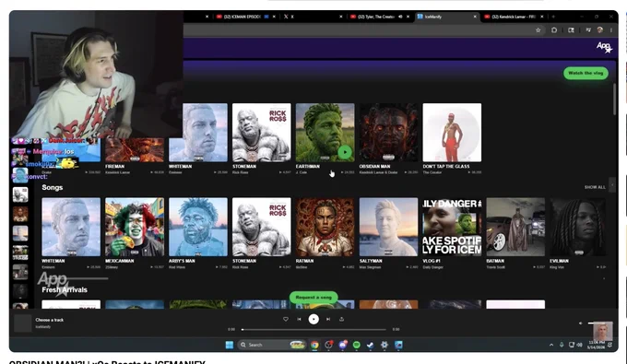Open Spotify from the taskbar

(x=356, y=345)
